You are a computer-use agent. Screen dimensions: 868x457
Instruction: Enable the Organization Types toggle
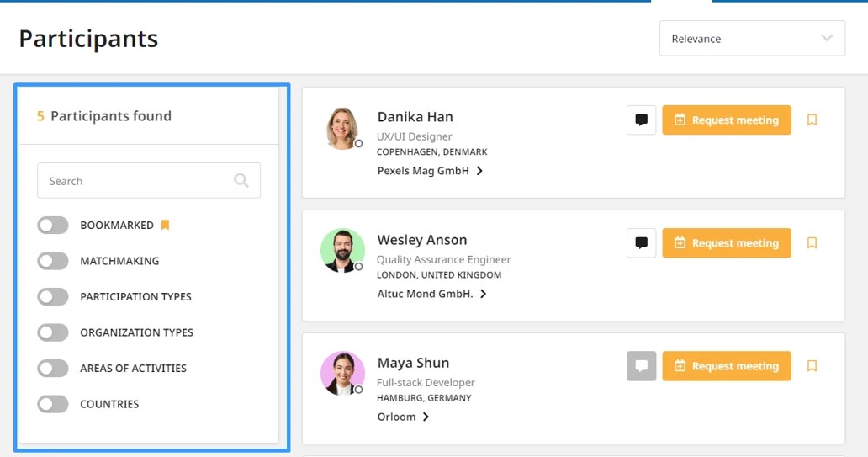[x=53, y=332]
